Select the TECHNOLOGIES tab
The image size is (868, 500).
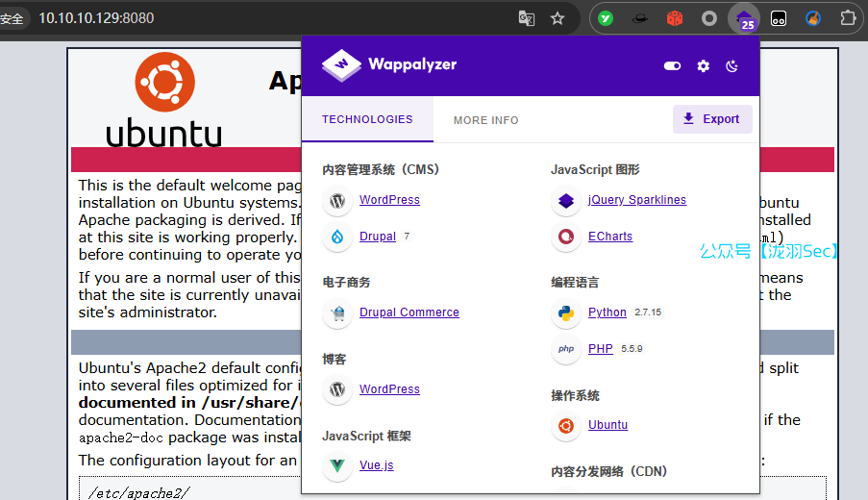coord(367,119)
